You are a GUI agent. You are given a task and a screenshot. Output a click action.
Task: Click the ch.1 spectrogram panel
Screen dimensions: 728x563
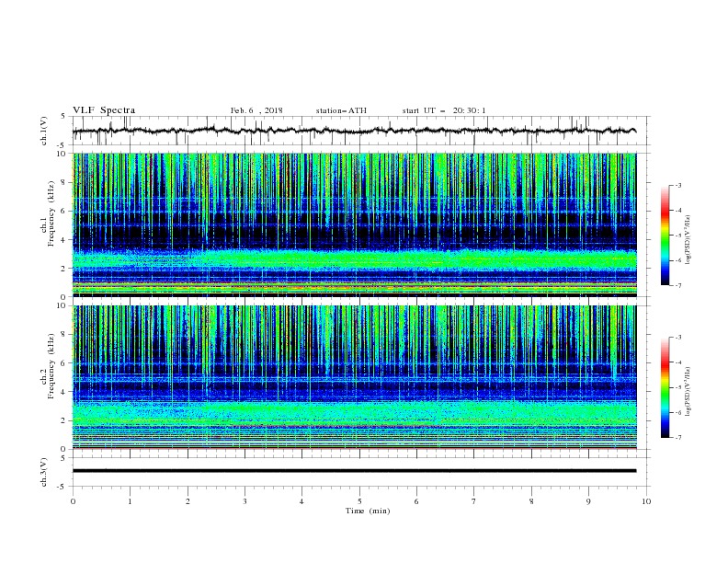click(x=354, y=224)
